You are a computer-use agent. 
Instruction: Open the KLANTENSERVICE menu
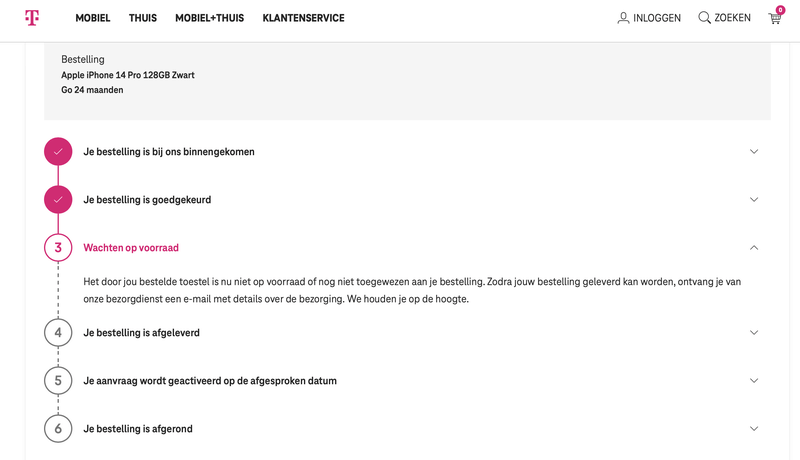303,18
